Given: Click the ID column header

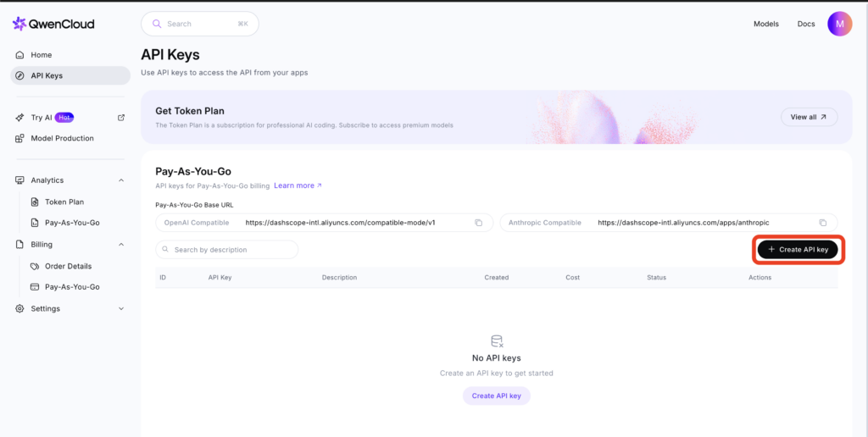Looking at the screenshot, I should pyautogui.click(x=163, y=277).
